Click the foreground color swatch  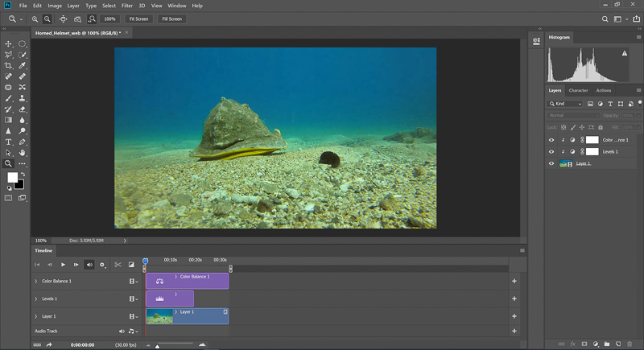coord(12,177)
